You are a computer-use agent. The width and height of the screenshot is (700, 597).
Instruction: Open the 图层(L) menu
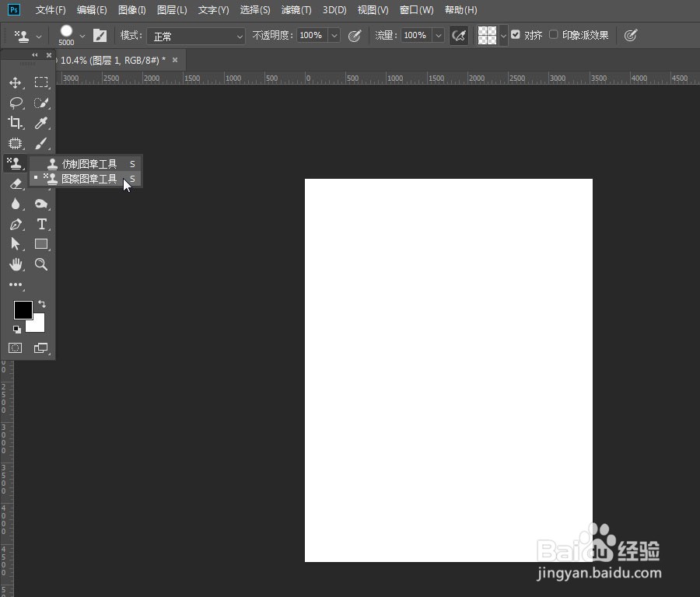[173, 10]
